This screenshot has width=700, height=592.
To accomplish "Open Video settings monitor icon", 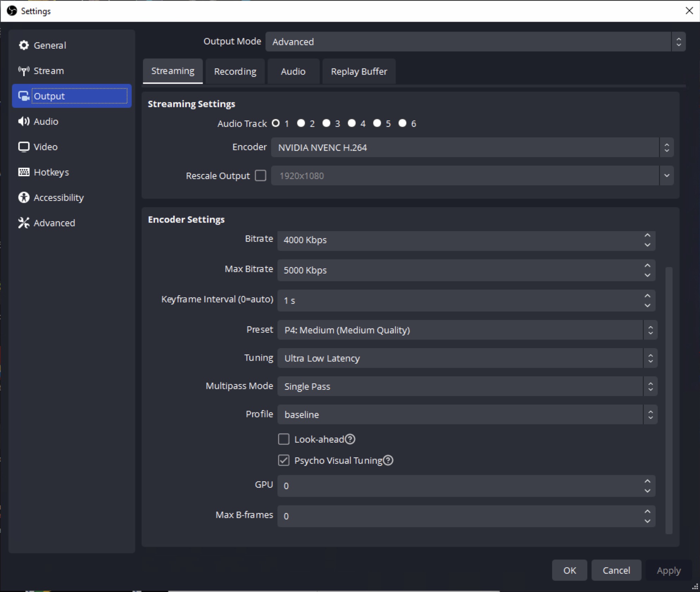I will [24, 147].
